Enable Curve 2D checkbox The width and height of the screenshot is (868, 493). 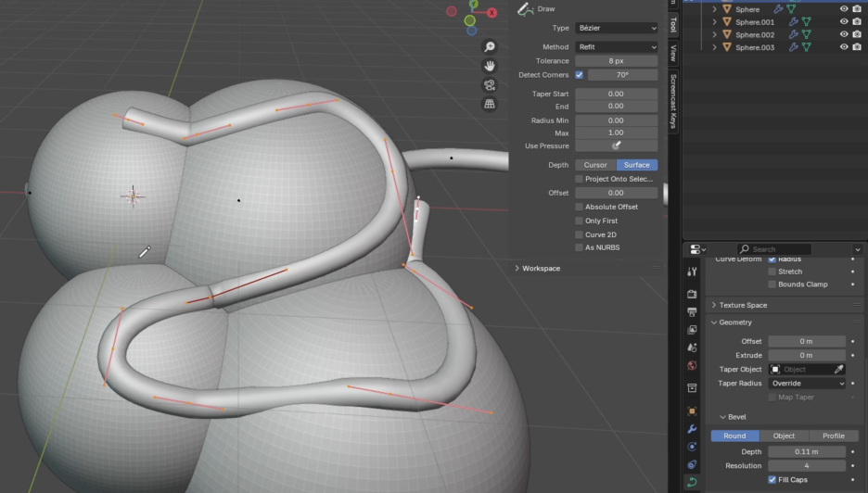click(579, 234)
